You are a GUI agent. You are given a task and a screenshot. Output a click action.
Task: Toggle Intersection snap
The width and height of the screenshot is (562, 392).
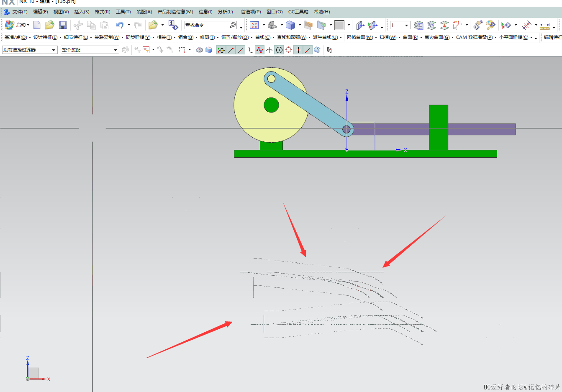[x=269, y=50]
